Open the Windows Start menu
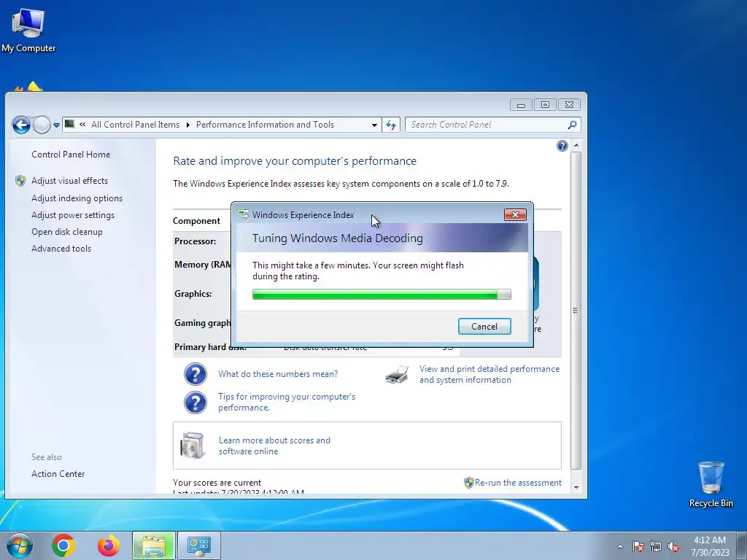The height and width of the screenshot is (560, 747). (x=19, y=545)
